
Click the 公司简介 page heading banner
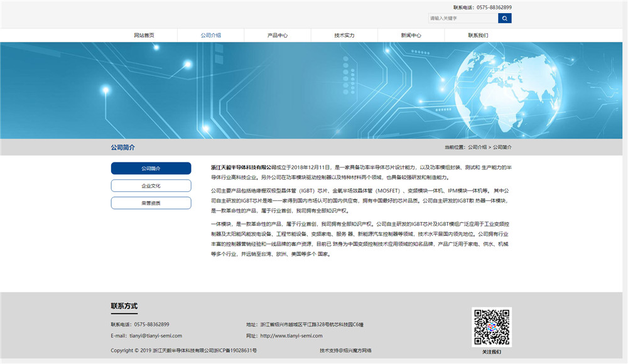point(123,147)
